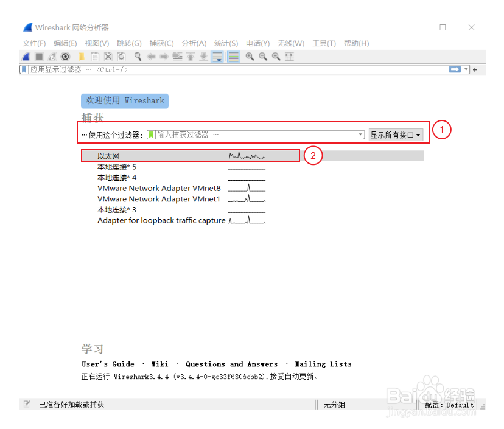Save the capture file icon

coord(95,57)
